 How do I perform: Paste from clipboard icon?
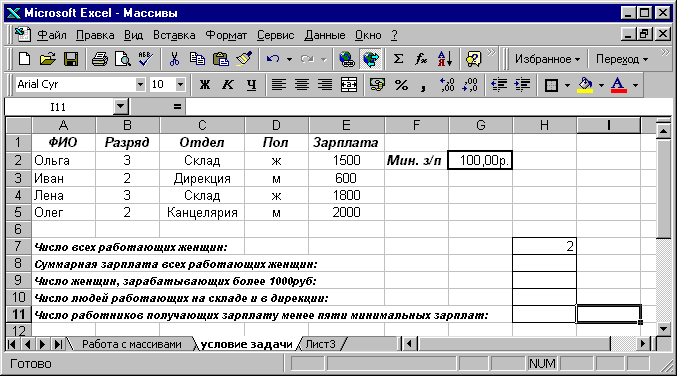(221, 59)
